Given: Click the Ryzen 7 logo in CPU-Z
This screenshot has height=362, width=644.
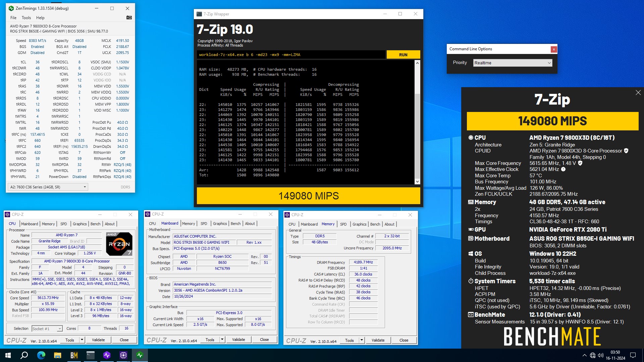Looking at the screenshot, I should point(119,244).
